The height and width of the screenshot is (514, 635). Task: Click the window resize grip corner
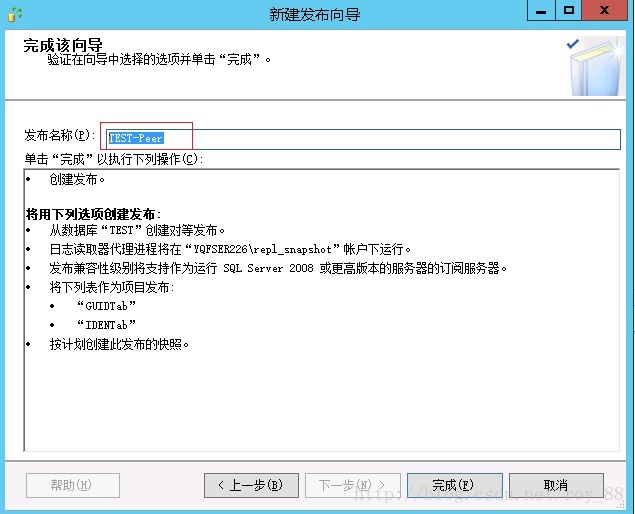620,504
